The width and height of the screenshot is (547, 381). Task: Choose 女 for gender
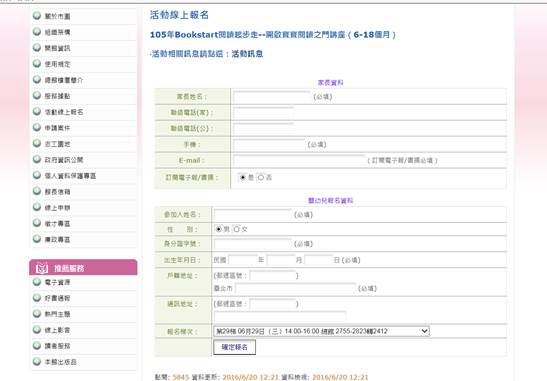pyautogui.click(x=237, y=229)
